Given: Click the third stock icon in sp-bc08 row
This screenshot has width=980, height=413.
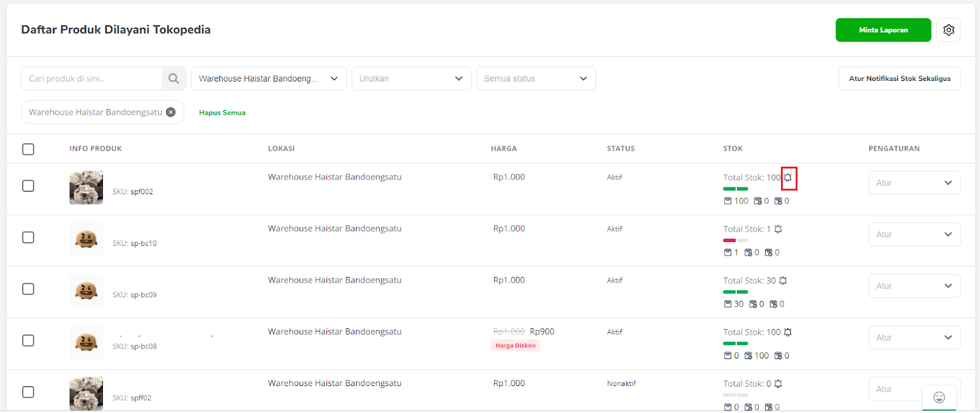Looking at the screenshot, I should (x=778, y=355).
